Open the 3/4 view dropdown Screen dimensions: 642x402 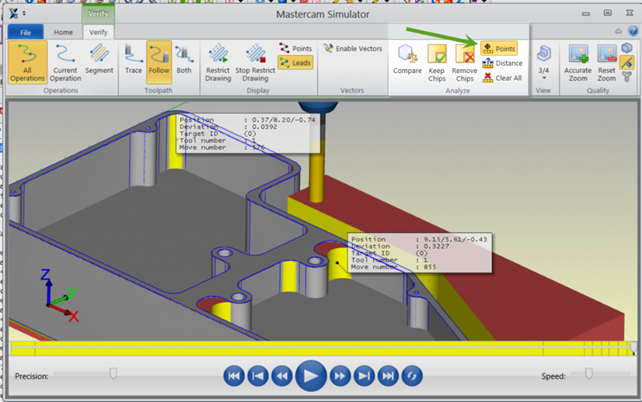pos(544,62)
